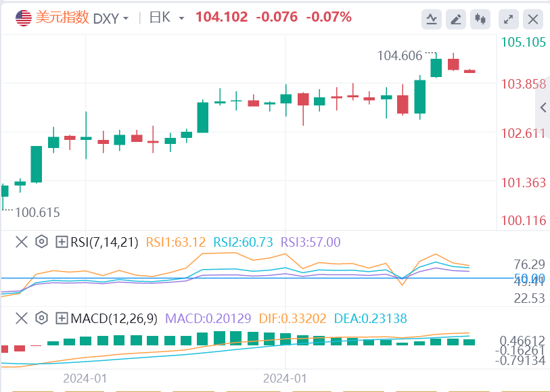The image size is (550, 392).
Task: Click the 100.615 low price marker
Action: [x=37, y=212]
